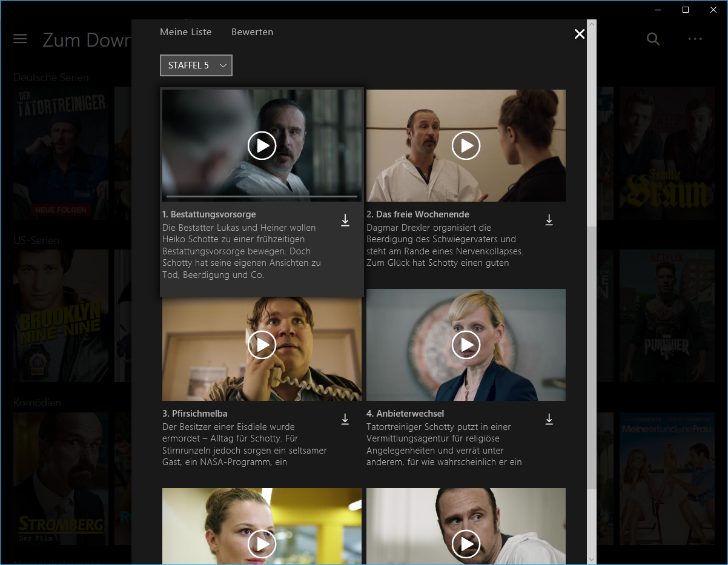The width and height of the screenshot is (728, 565).
Task: Select Meine Liste to add the series
Action: pos(185,31)
